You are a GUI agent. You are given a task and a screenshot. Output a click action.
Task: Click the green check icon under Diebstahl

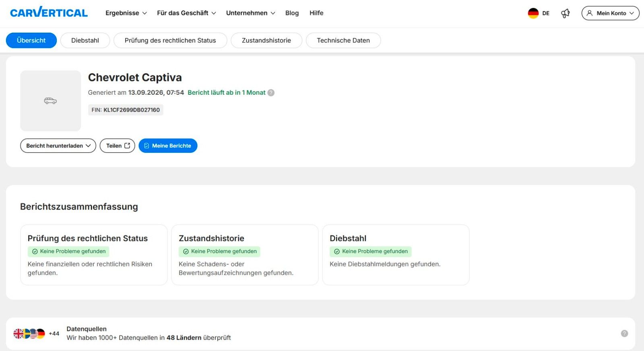pos(337,251)
